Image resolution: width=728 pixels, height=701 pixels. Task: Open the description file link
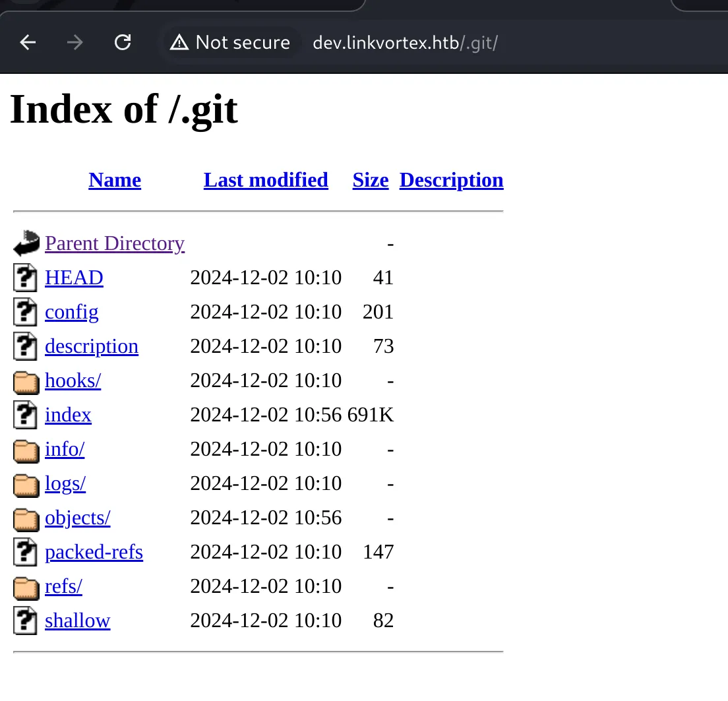[x=92, y=347]
